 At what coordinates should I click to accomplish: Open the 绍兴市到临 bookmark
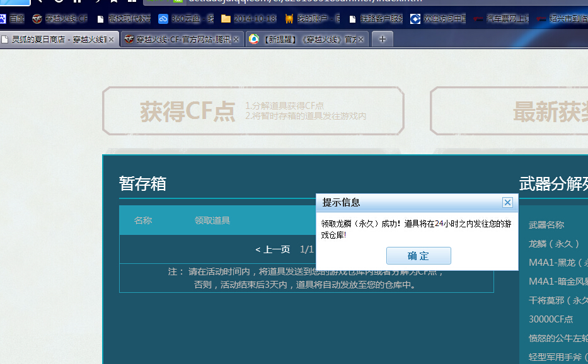(562, 18)
